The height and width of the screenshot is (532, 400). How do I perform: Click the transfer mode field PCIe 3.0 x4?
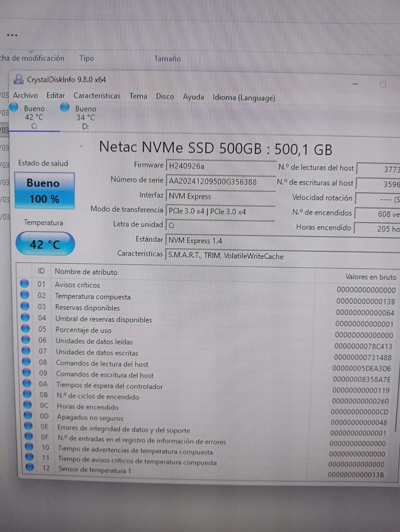coord(220,211)
